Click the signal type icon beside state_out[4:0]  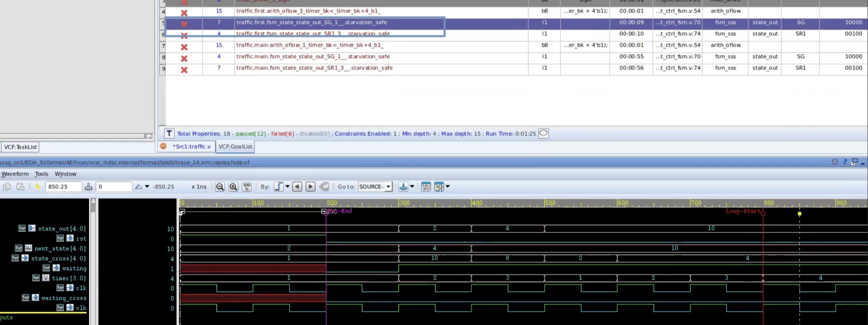coord(32,228)
